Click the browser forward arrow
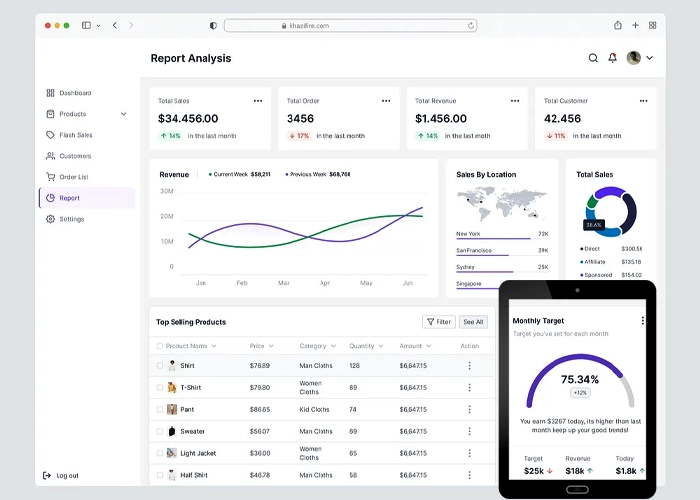The image size is (700, 500). point(131,25)
